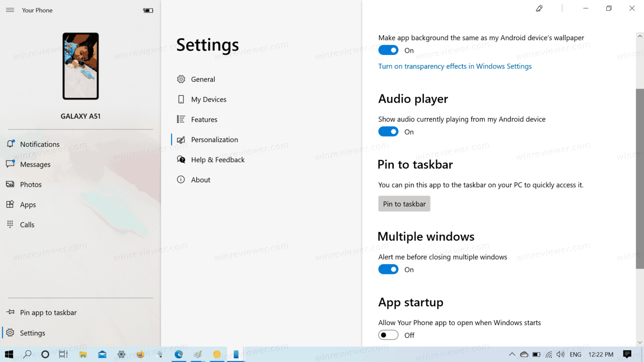
Task: Open taskbar search
Action: click(28, 354)
